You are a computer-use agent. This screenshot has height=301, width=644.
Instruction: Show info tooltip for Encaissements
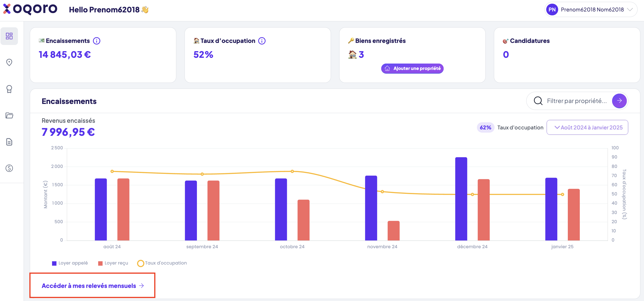pos(96,41)
